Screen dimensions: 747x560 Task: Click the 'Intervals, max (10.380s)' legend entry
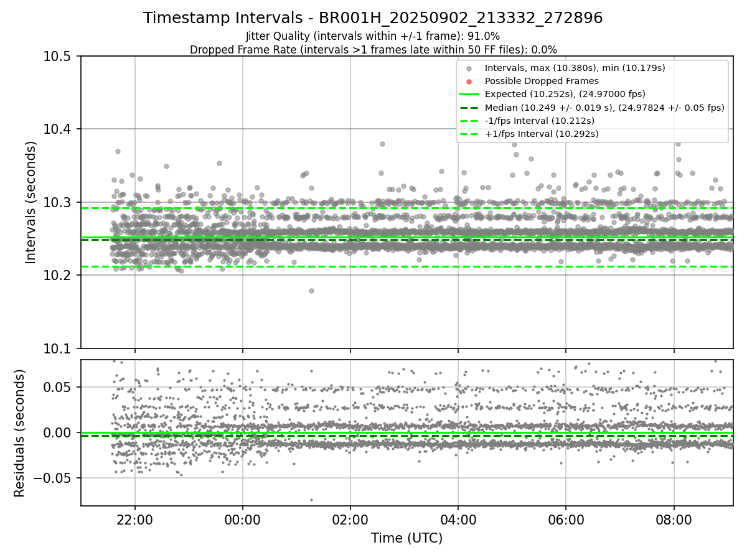point(575,68)
